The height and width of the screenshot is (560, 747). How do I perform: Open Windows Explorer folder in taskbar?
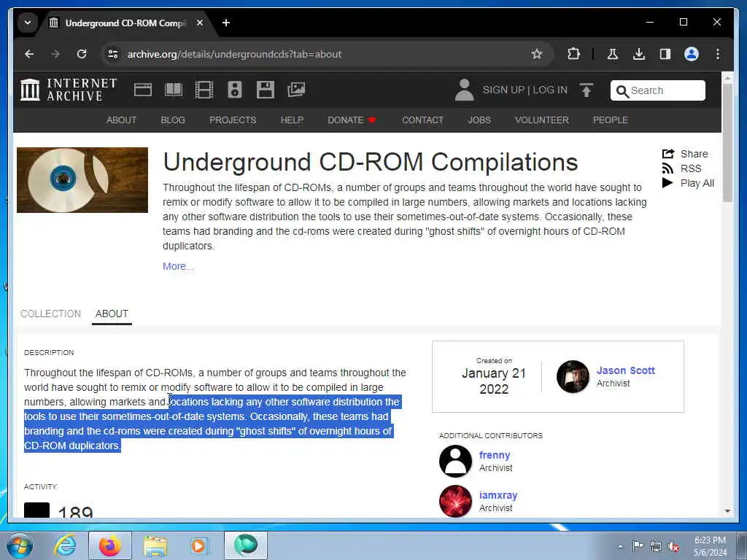(x=155, y=545)
